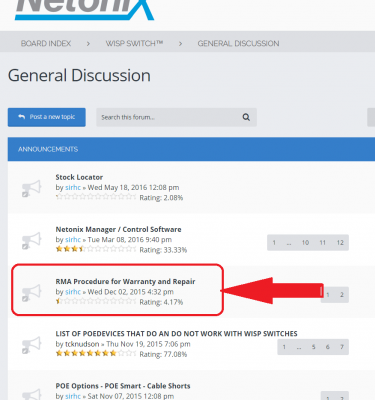Go to BOARD INDEX breadcrumb
The width and height of the screenshot is (375, 400).
pos(46,43)
